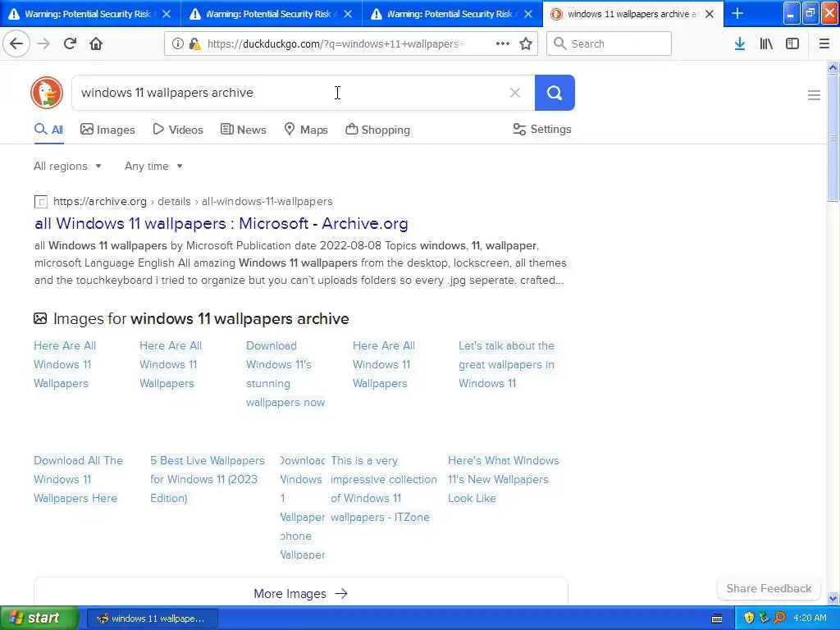Open Here's What Windows 11's New Wallpapers link
Viewport: 840px width, 630px height.
pyautogui.click(x=504, y=479)
